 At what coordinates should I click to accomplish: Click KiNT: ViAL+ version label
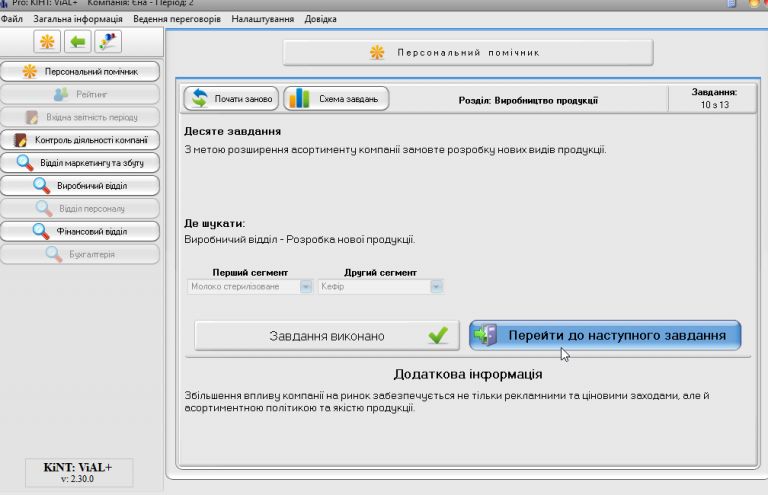tap(78, 472)
